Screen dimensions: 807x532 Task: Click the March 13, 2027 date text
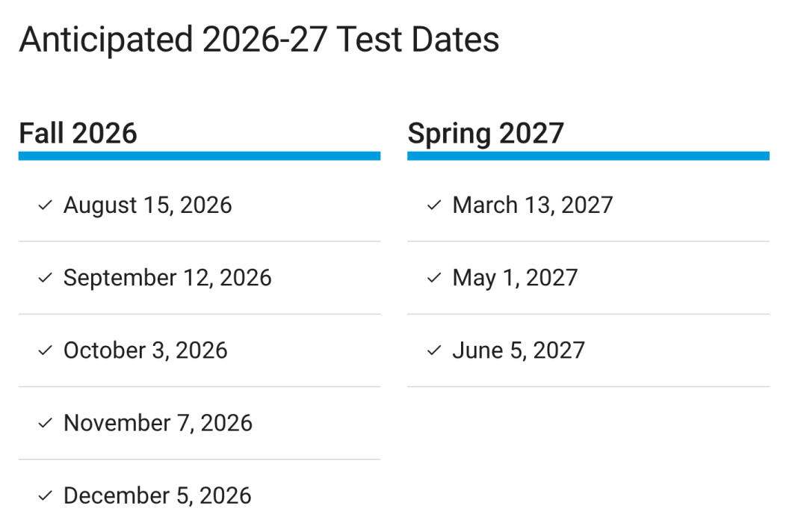[x=532, y=205]
